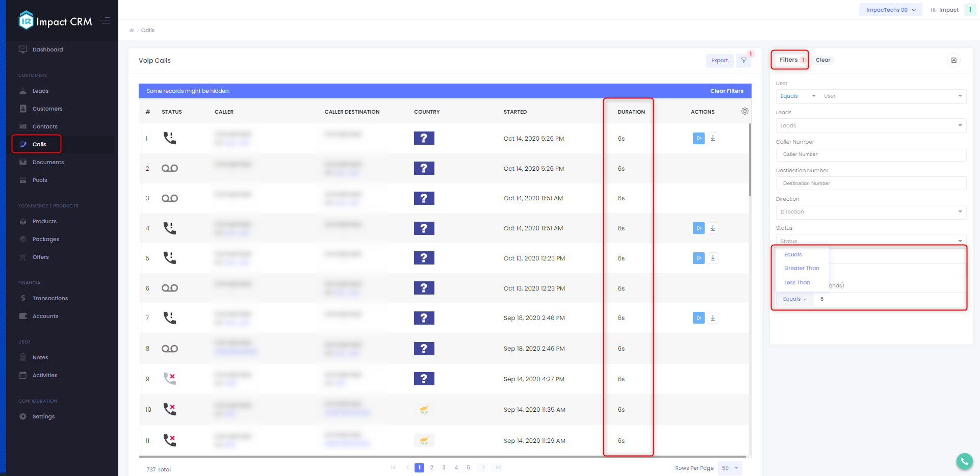Click the filter funnel icon near Export

click(x=743, y=60)
